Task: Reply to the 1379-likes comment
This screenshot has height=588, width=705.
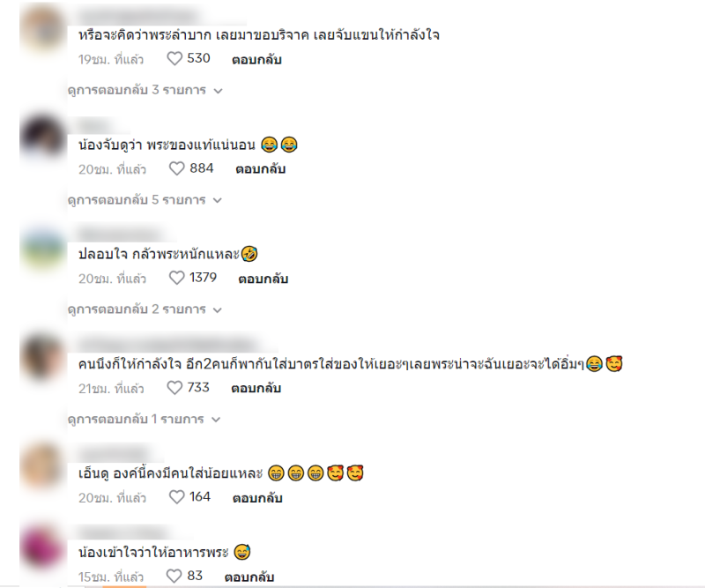Action: [x=263, y=279]
